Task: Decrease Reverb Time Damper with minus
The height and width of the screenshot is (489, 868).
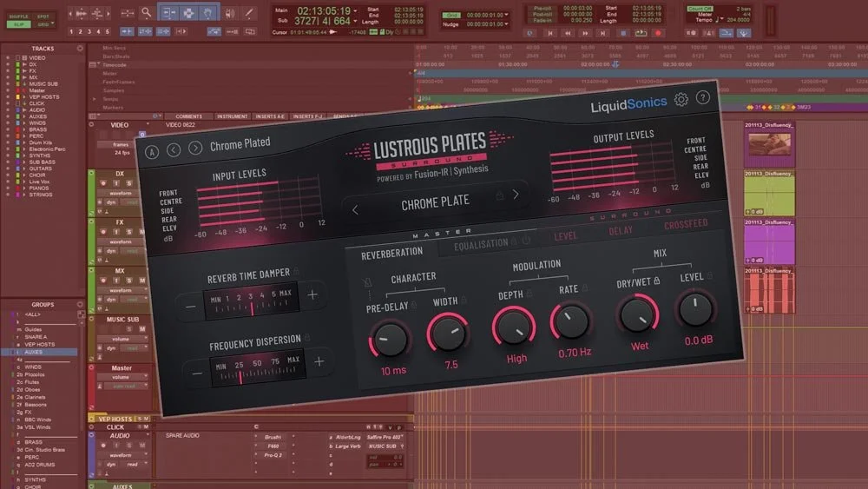Action: (190, 307)
